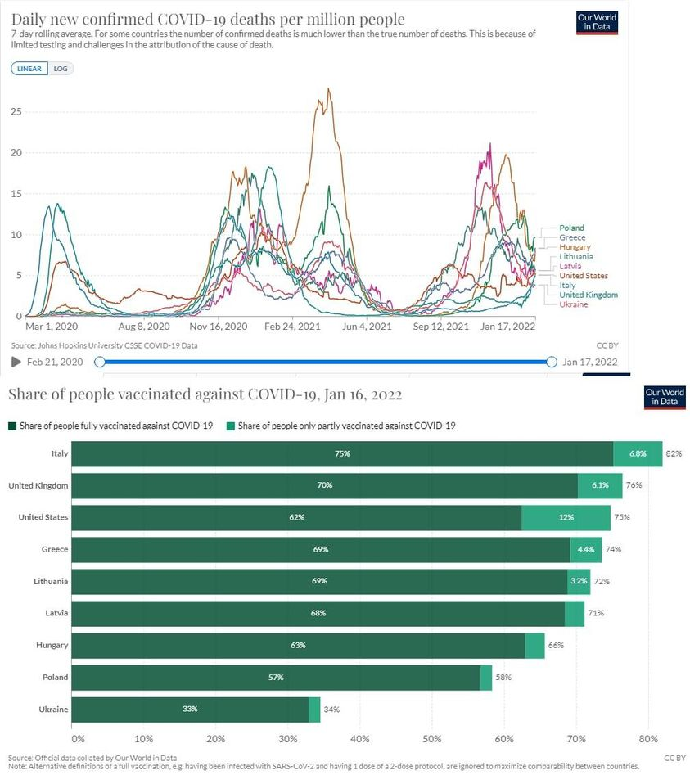
Task: Select the LINEAR scale option
Action: tap(29, 69)
